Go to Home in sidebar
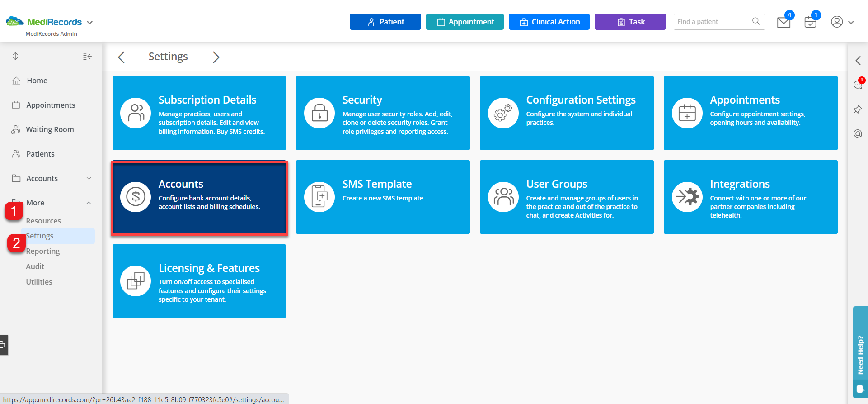The width and height of the screenshot is (868, 404). 37,81
